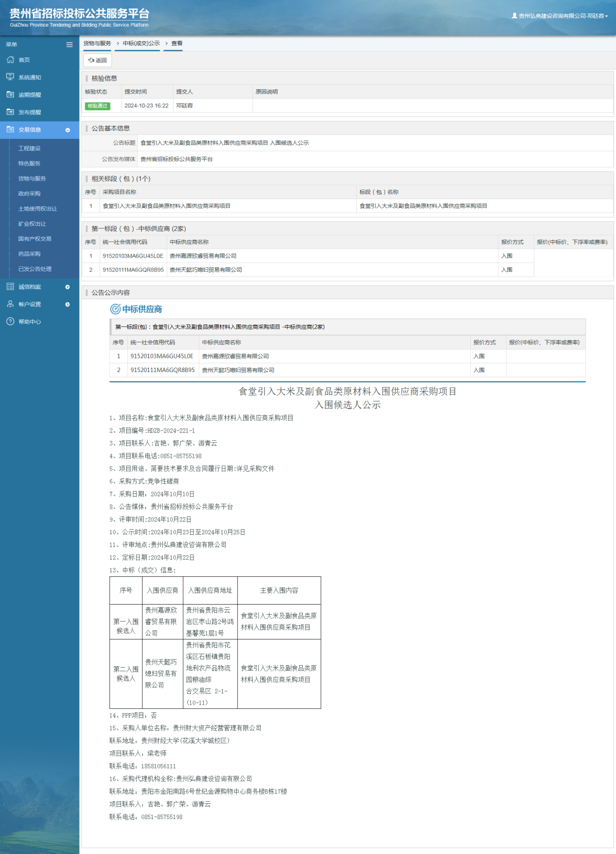Click 中标(成交)公示 breadcrumb link
The image size is (616, 854).
pos(141,44)
